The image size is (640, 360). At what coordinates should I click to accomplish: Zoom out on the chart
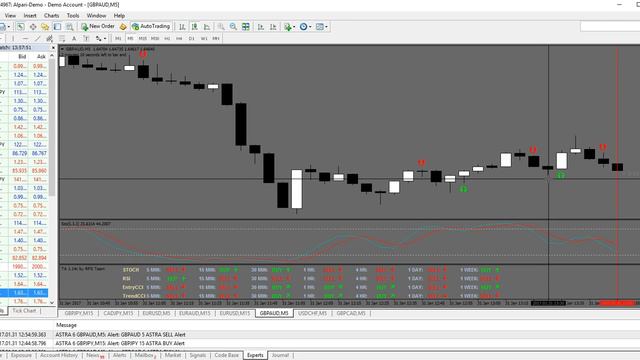(233, 27)
